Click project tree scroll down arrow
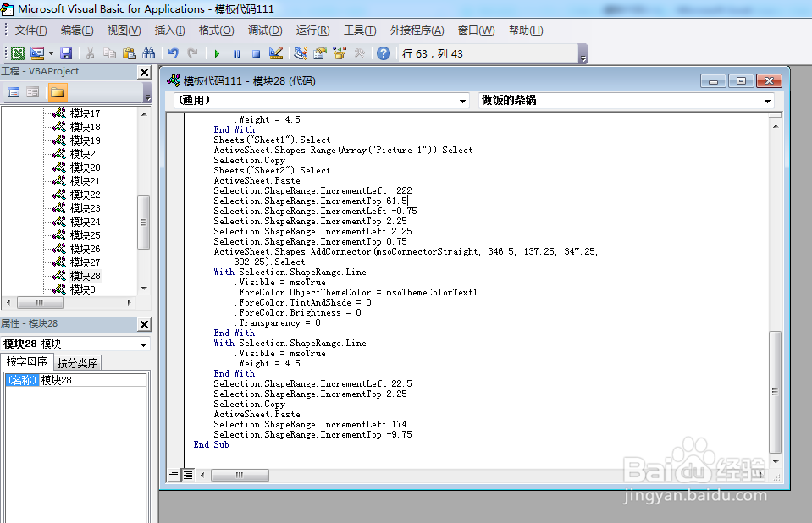812x523 pixels. point(144,289)
